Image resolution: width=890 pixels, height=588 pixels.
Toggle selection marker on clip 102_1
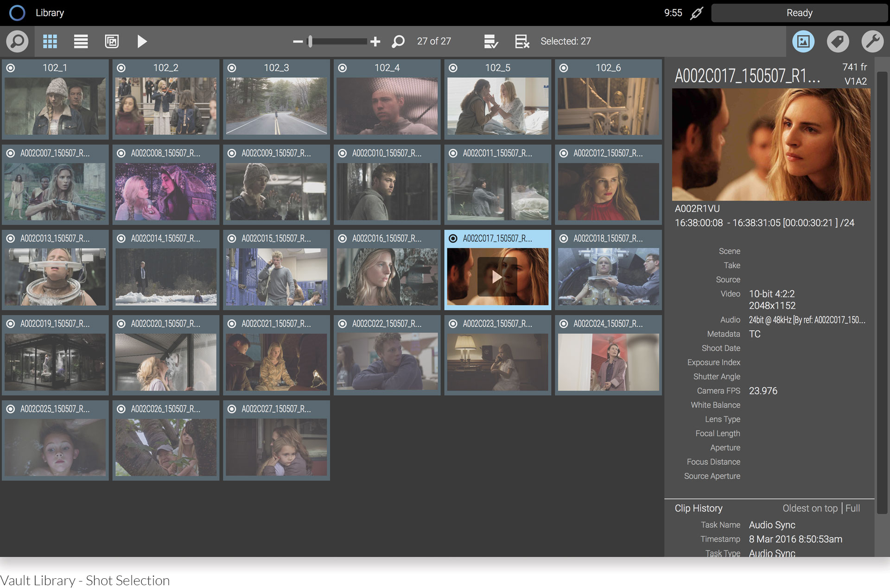point(11,68)
